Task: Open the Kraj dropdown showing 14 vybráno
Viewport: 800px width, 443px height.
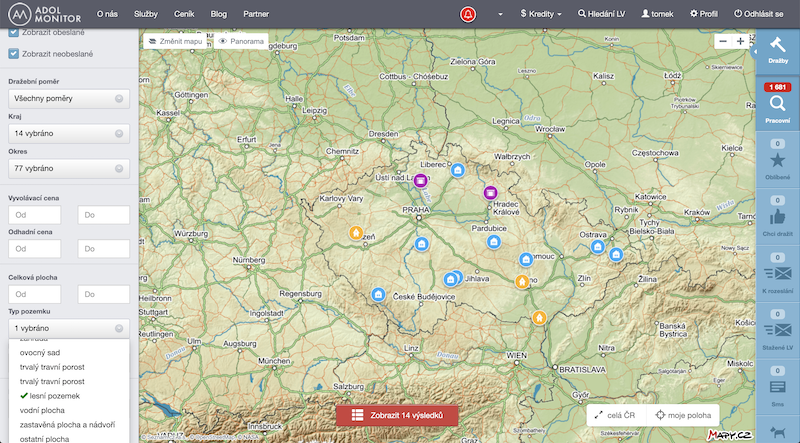Action: pos(69,133)
